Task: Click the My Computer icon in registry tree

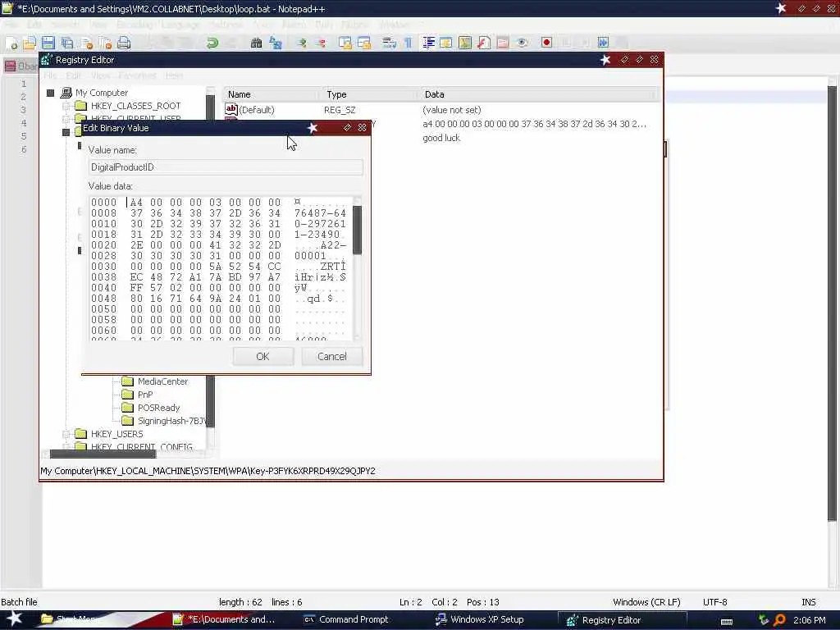Action: point(66,93)
